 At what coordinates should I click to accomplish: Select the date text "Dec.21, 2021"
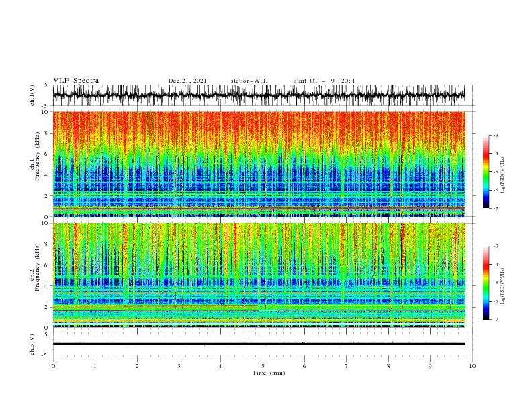[x=187, y=81]
